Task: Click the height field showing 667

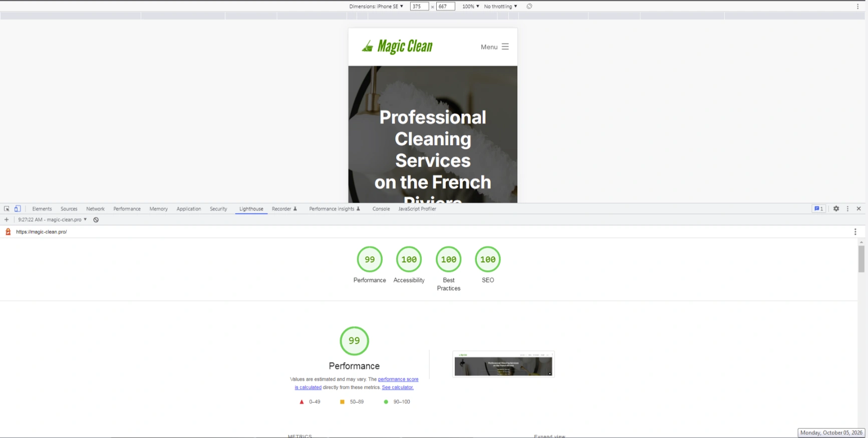Action: point(445,7)
